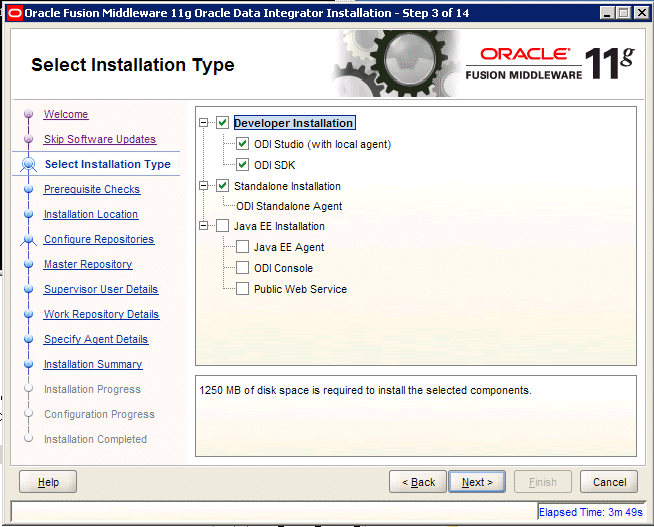Open Supervisor User Details step
The height and width of the screenshot is (527, 654).
(101, 289)
